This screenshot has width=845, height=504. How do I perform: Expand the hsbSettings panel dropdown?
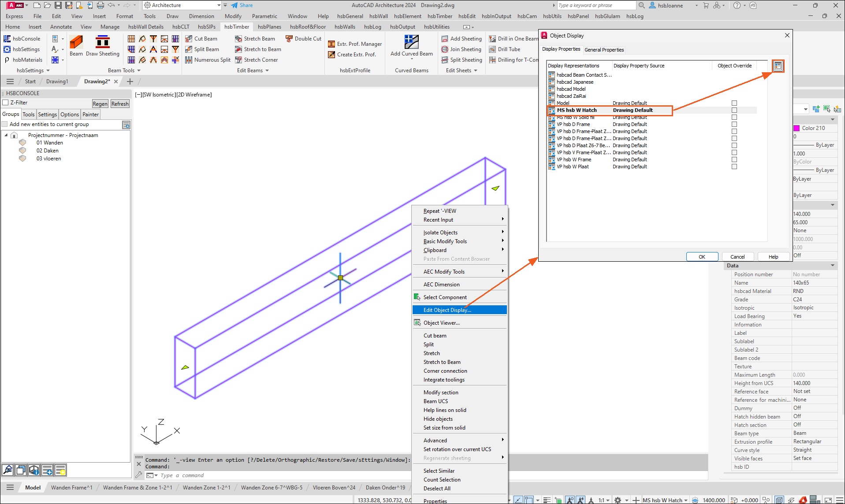(48, 70)
